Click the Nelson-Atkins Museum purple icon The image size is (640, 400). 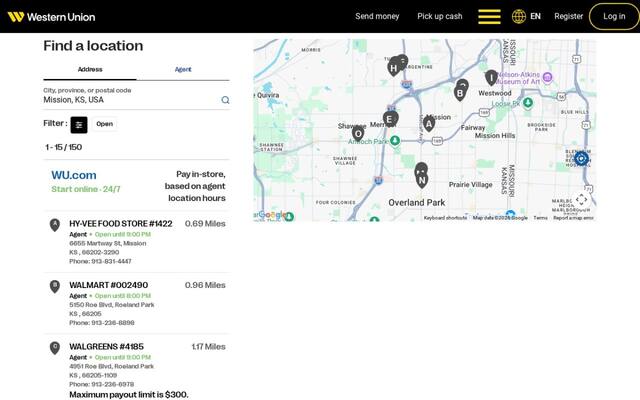click(x=547, y=77)
